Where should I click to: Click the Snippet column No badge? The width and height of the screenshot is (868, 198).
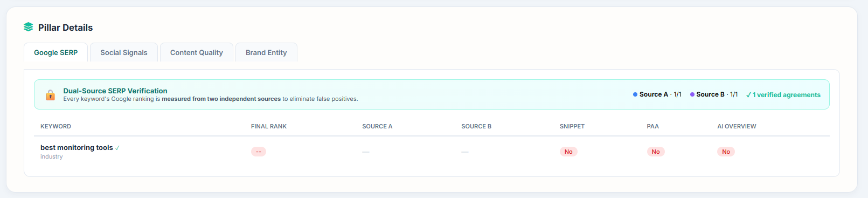568,152
